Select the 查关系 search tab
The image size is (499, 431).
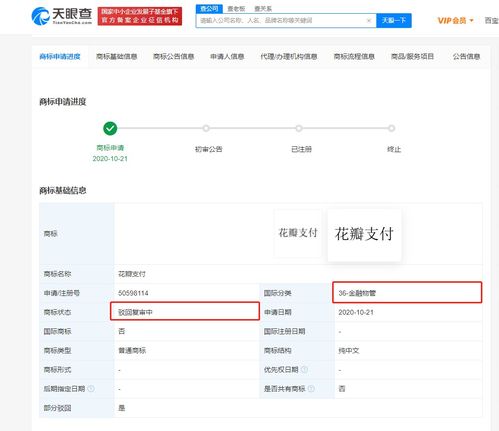tap(263, 9)
